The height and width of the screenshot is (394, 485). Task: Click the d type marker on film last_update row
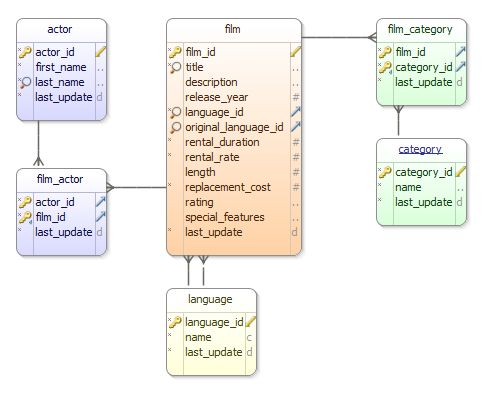[x=295, y=232]
